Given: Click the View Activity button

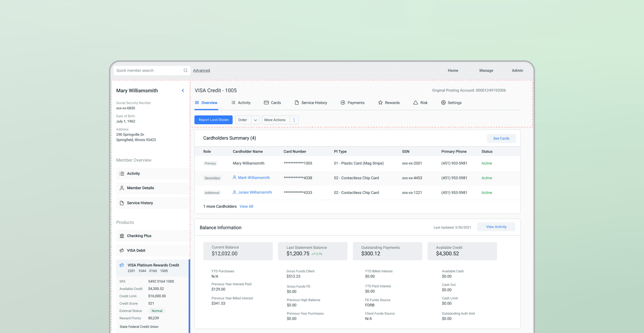Looking at the screenshot, I should pyautogui.click(x=496, y=227).
